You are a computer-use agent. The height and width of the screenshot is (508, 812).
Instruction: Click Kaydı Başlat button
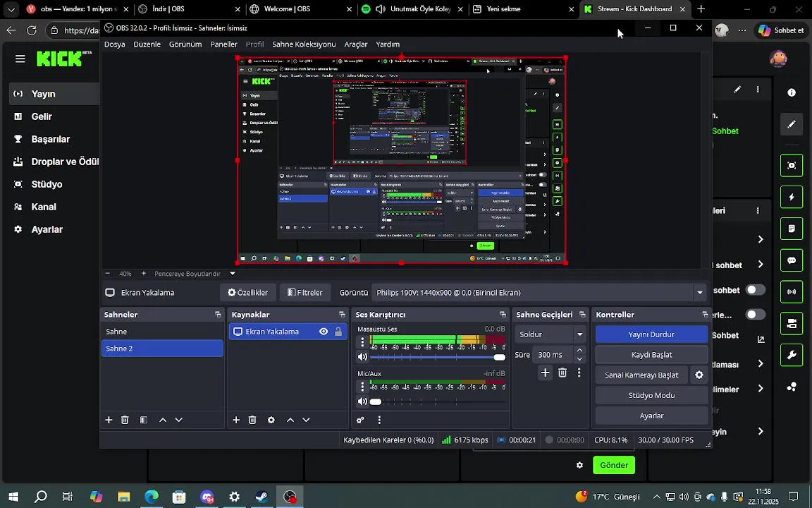651,355
